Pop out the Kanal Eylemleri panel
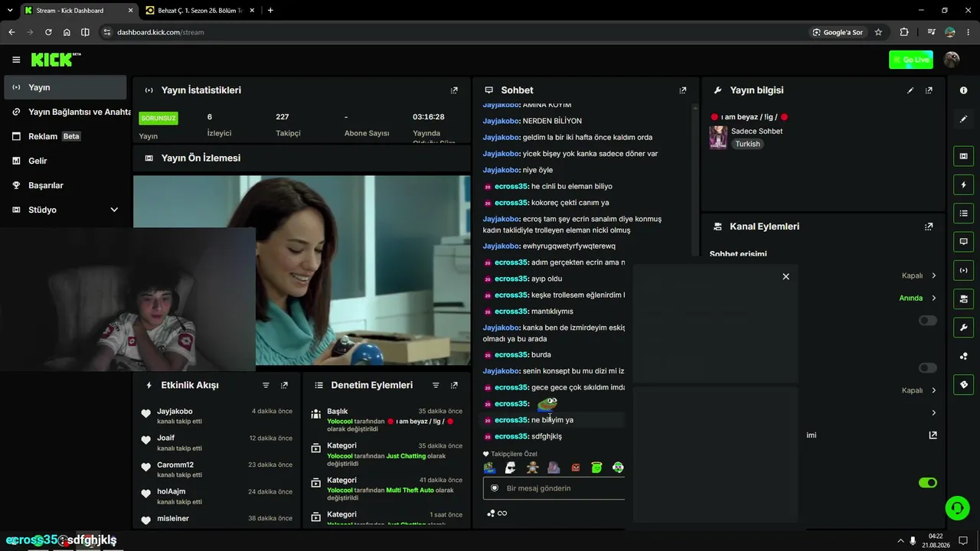980x551 pixels. pyautogui.click(x=929, y=227)
